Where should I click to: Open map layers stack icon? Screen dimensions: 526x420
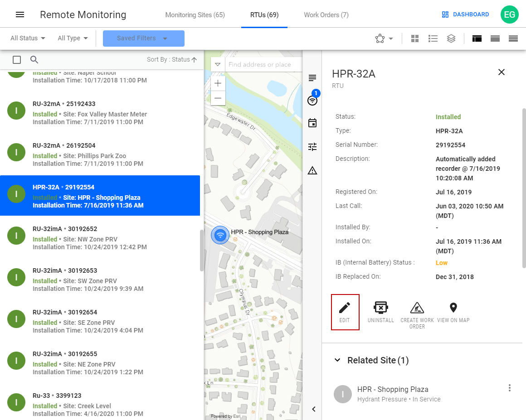click(451, 39)
